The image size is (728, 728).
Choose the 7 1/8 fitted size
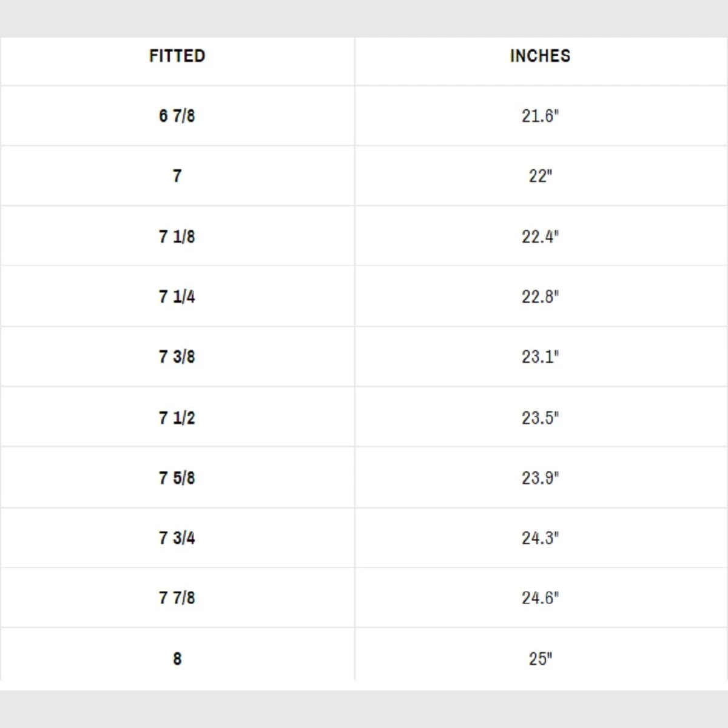177,236
